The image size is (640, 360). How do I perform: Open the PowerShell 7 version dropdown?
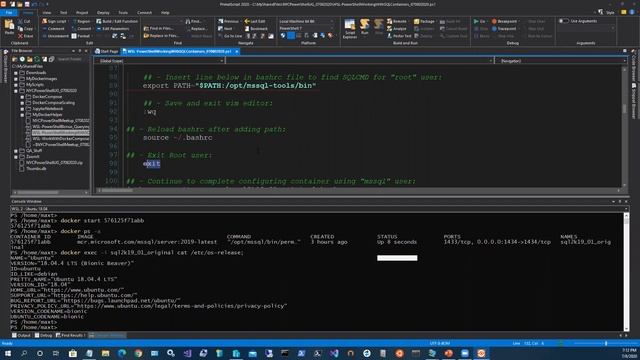[x=306, y=29]
